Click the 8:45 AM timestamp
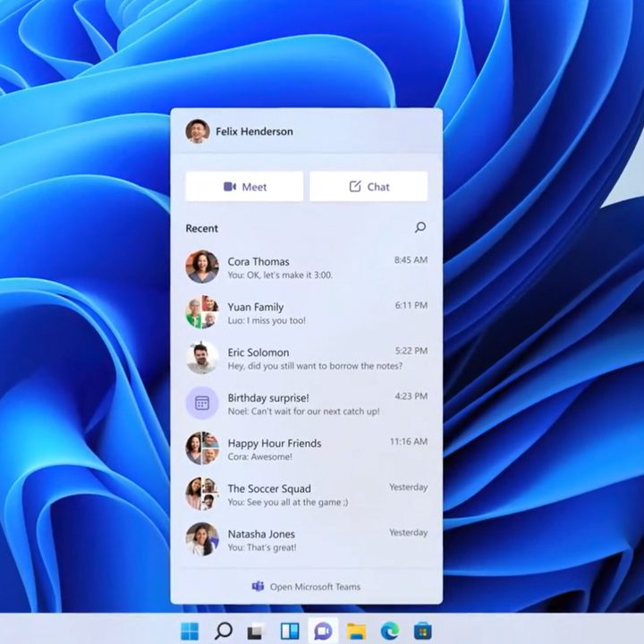The image size is (644, 644). [411, 259]
